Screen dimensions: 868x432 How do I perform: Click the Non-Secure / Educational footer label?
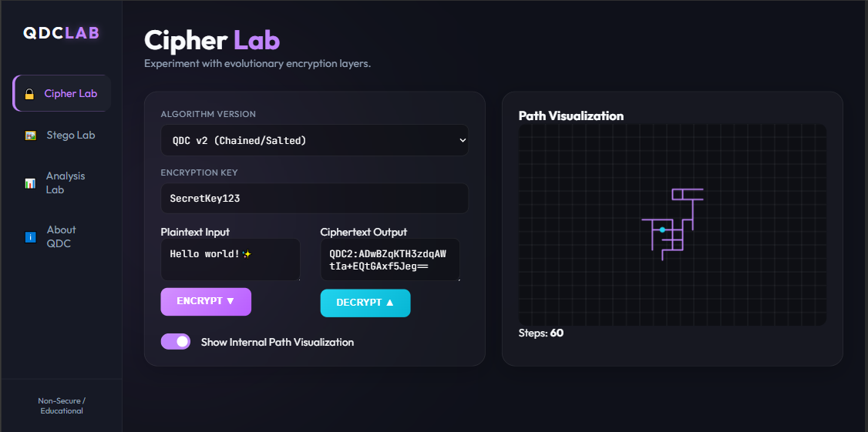point(62,406)
